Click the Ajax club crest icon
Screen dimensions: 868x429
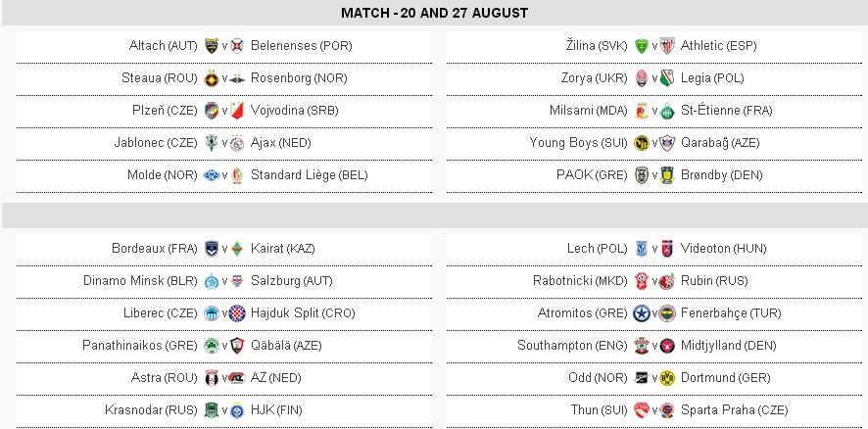[237, 143]
